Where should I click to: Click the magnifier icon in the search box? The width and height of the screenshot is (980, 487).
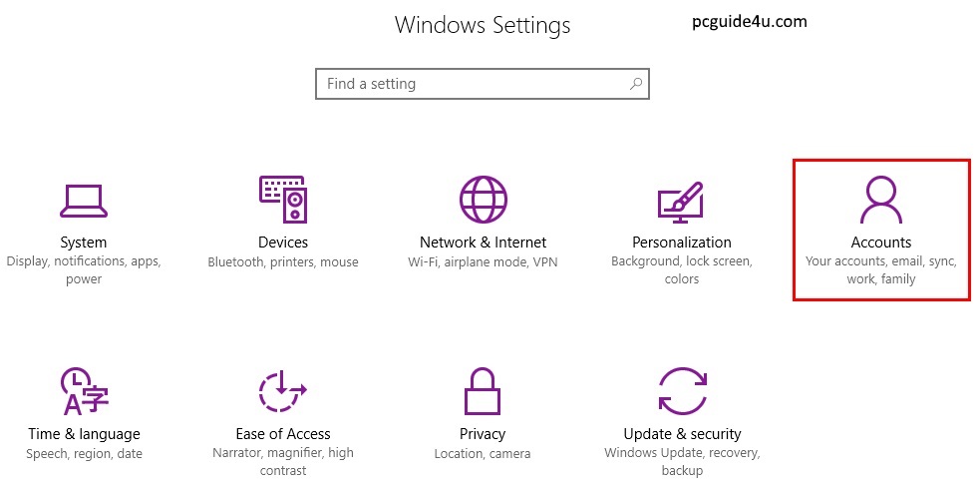tap(636, 83)
